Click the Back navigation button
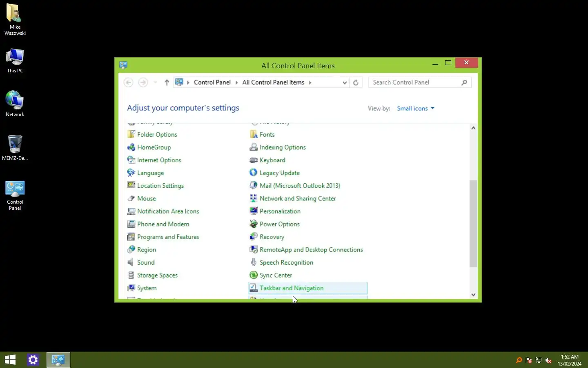Image resolution: width=588 pixels, height=368 pixels. 128,83
